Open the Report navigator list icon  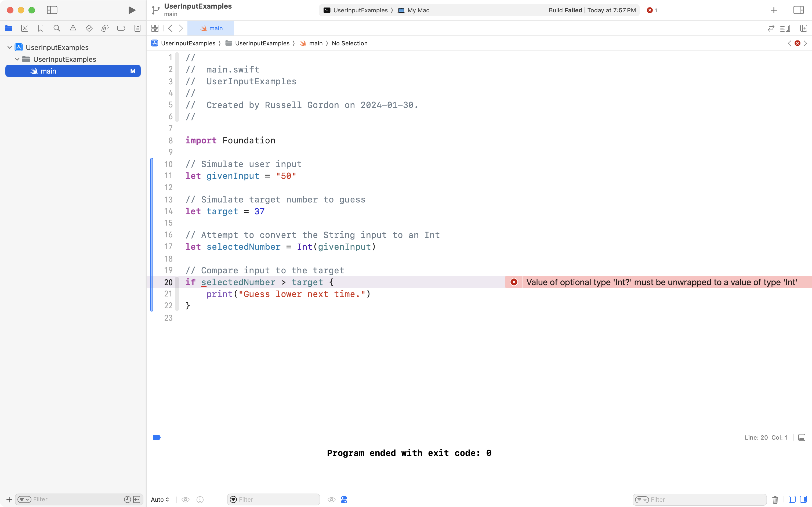[137, 28]
